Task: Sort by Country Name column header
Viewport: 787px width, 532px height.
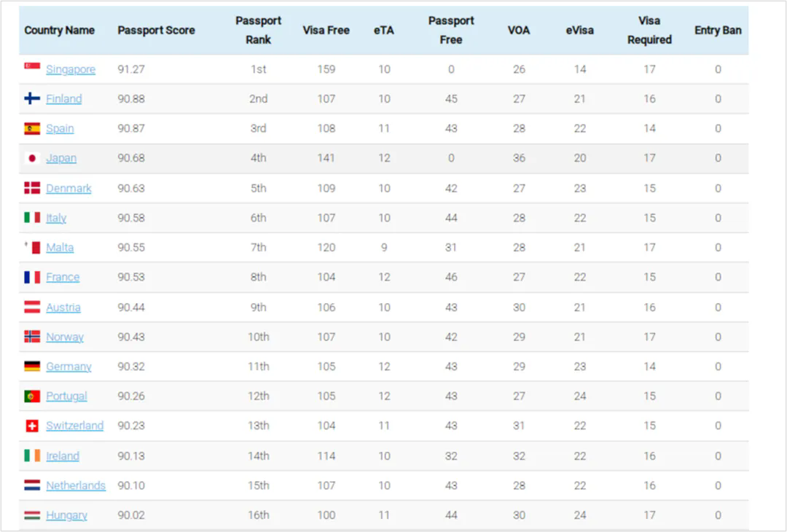Action: coord(59,30)
